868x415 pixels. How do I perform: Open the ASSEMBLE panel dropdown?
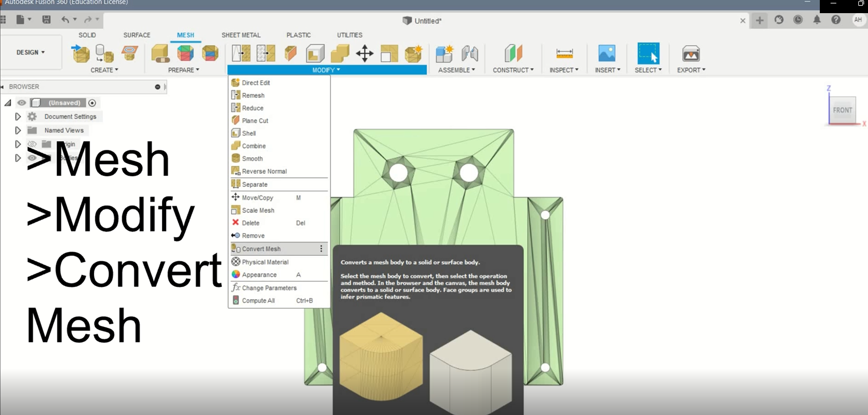coord(457,70)
